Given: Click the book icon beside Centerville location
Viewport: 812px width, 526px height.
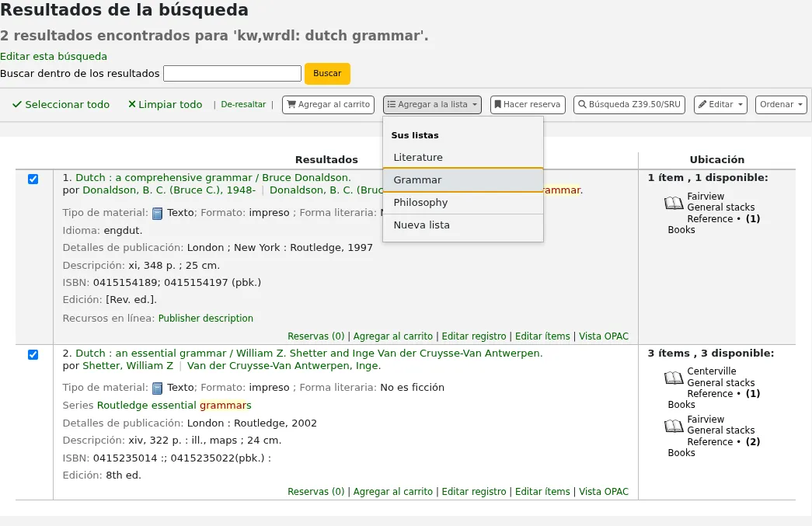Looking at the screenshot, I should coord(674,378).
